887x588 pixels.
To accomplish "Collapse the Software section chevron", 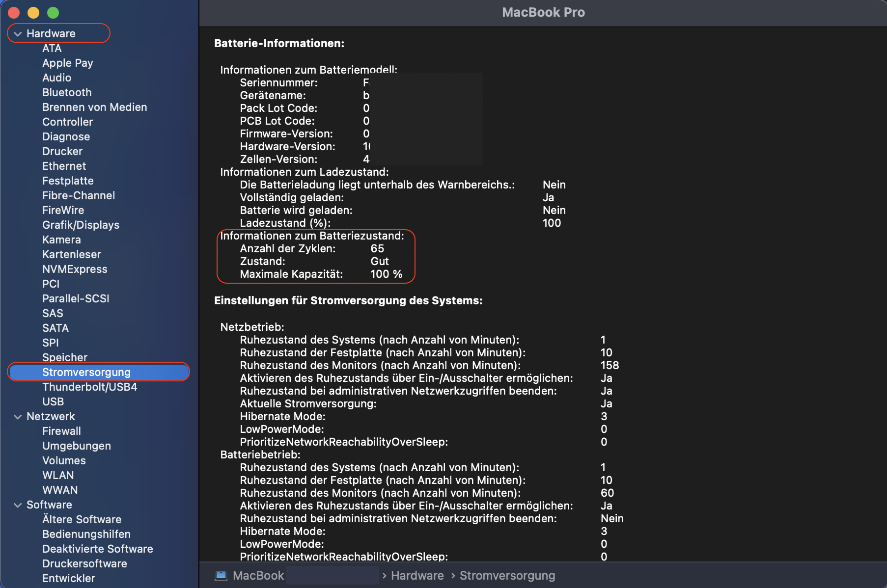I will (x=18, y=505).
